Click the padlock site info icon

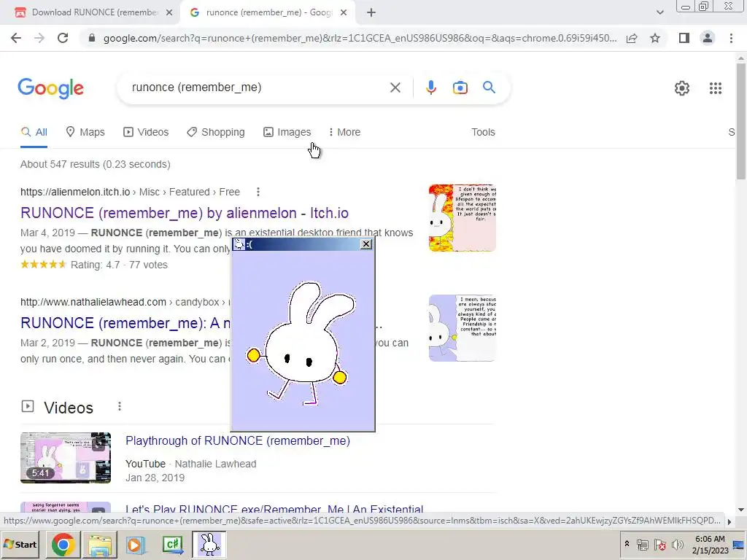click(x=92, y=38)
